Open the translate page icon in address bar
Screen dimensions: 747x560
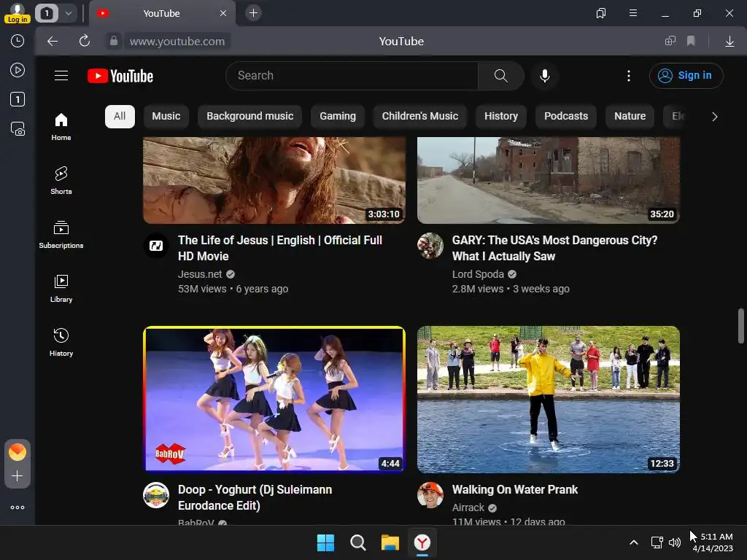(670, 42)
